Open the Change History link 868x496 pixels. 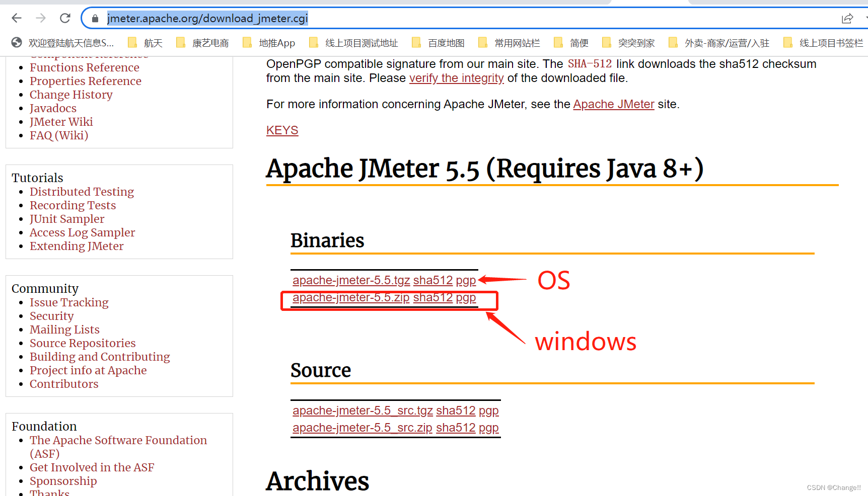pyautogui.click(x=71, y=95)
